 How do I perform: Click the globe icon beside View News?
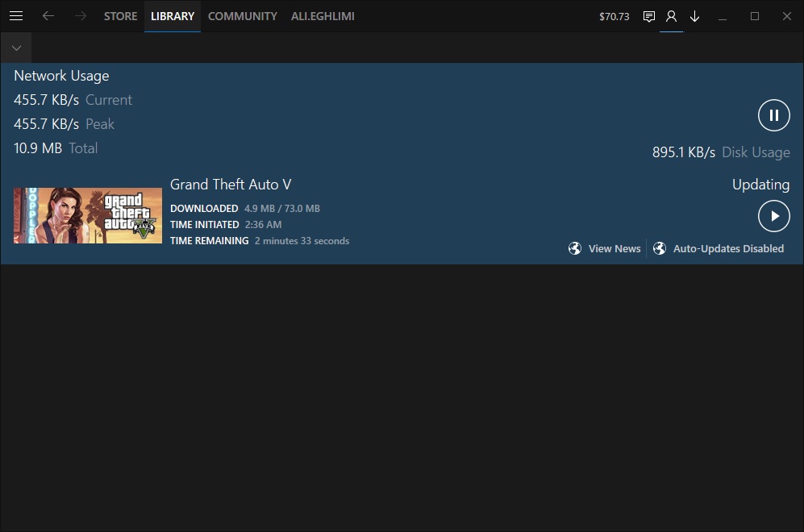575,248
